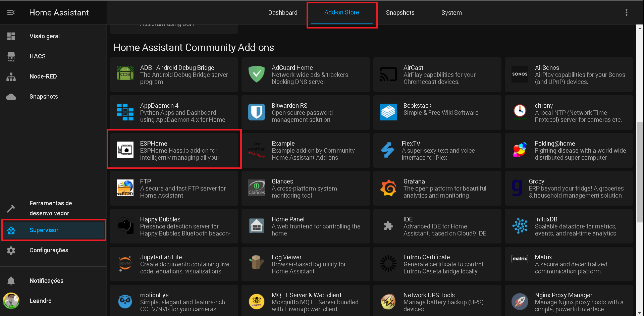This screenshot has height=316, width=644.
Task: Click the Grafana orange swirl icon
Action: pyautogui.click(x=388, y=188)
